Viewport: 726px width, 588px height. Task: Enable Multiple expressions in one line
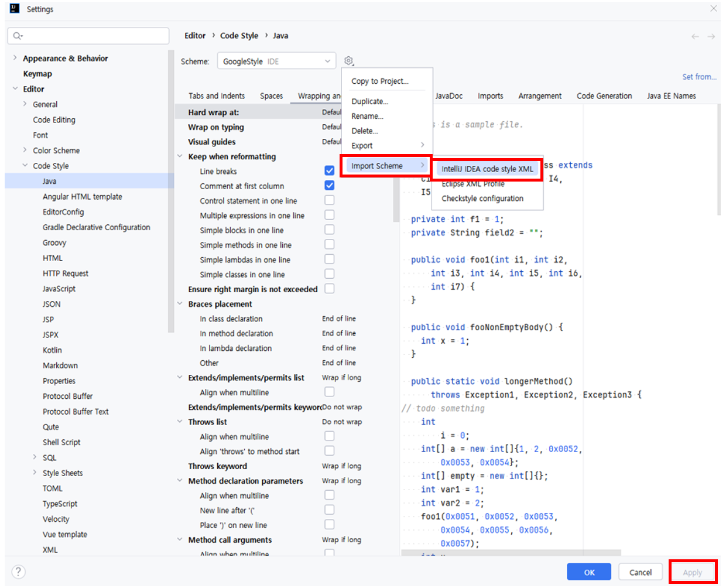pyautogui.click(x=330, y=215)
